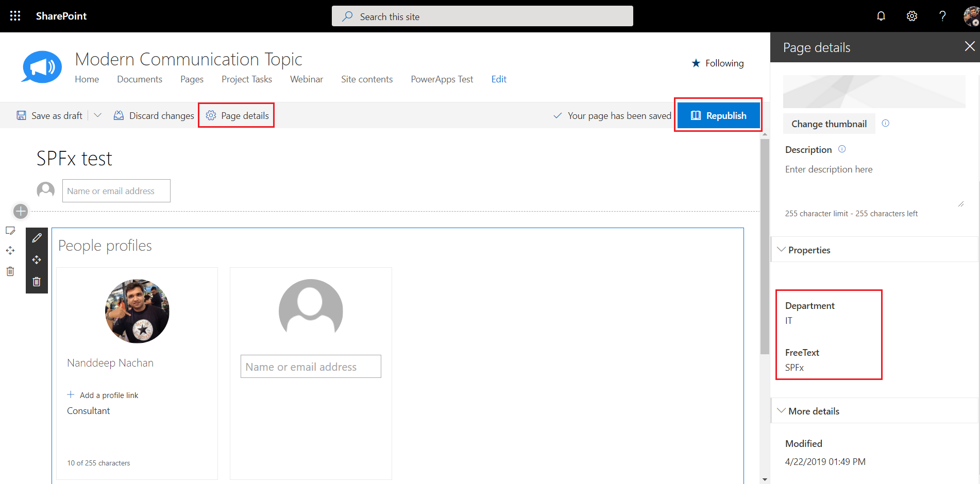Click the SharePoint brand link

tap(61, 16)
